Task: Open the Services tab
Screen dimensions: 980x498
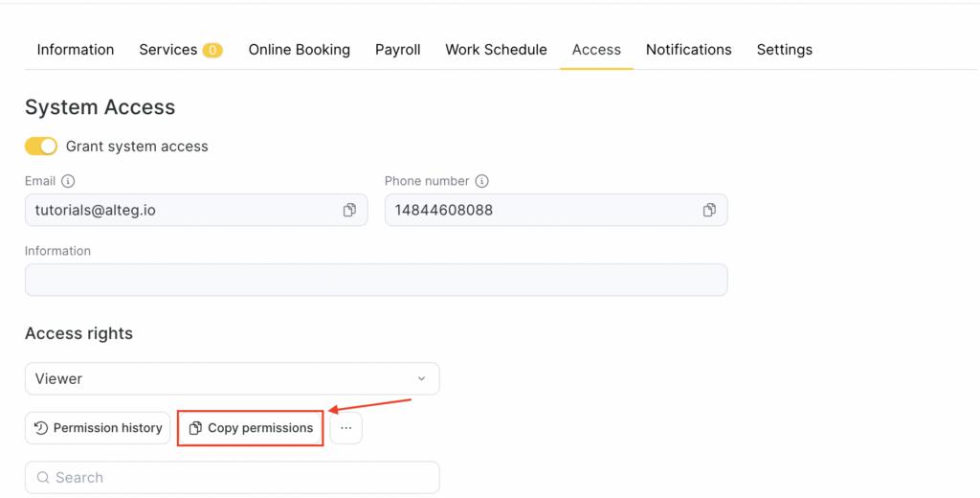Action: (168, 50)
